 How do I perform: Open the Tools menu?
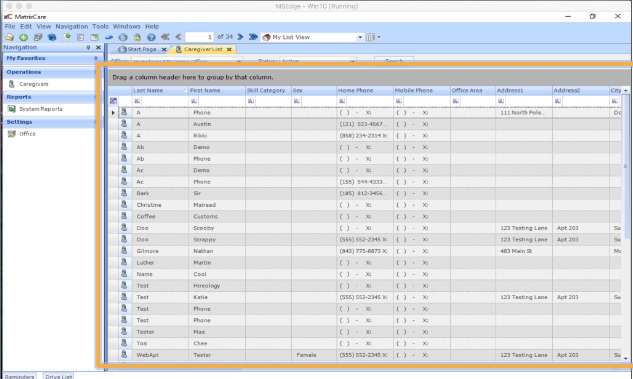tap(101, 26)
